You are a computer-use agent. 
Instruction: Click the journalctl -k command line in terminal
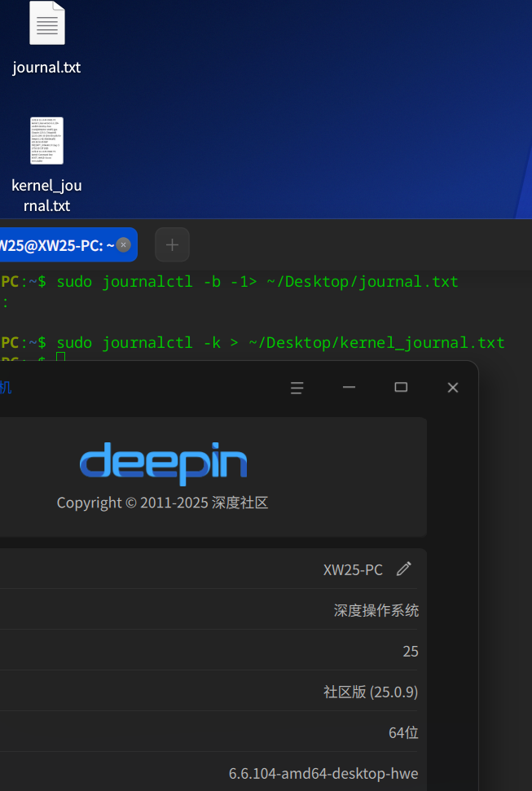click(280, 343)
